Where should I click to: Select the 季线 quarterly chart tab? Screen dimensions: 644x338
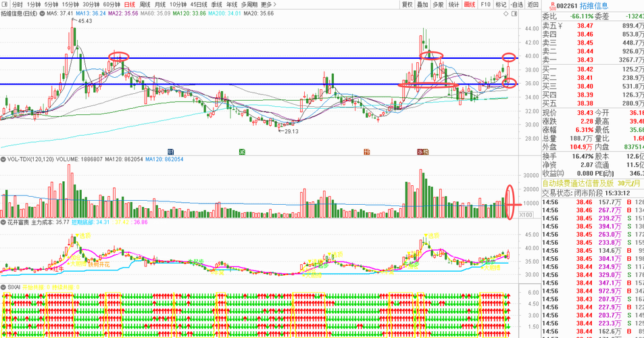pyautogui.click(x=217, y=5)
